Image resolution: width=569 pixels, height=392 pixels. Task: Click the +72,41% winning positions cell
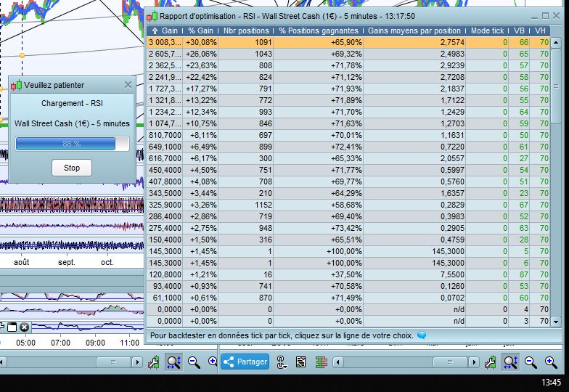[318, 147]
